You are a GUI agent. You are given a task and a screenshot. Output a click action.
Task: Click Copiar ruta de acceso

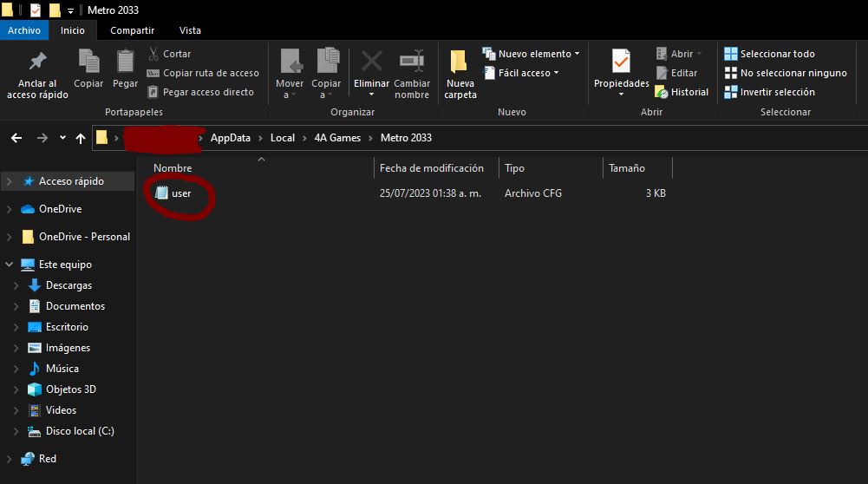coord(203,73)
